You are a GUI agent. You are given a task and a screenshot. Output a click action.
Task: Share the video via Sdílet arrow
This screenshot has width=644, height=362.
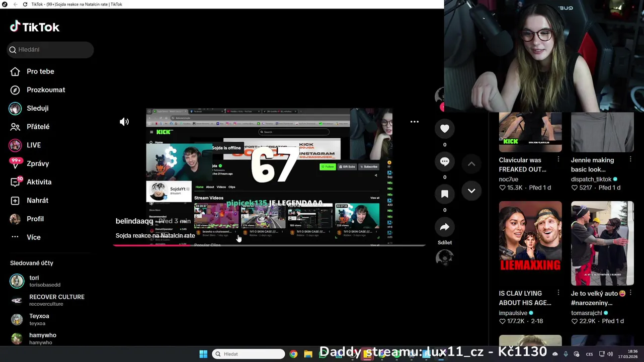pyautogui.click(x=445, y=227)
